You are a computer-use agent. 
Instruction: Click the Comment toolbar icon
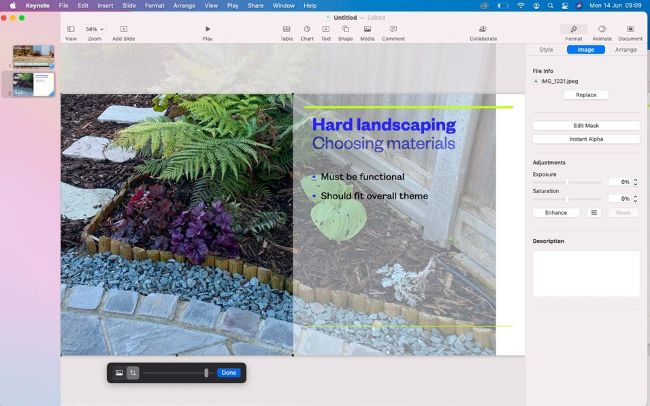(393, 30)
